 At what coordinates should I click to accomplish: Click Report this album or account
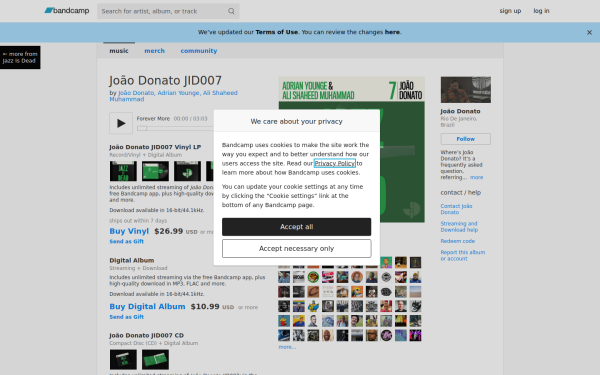463,255
